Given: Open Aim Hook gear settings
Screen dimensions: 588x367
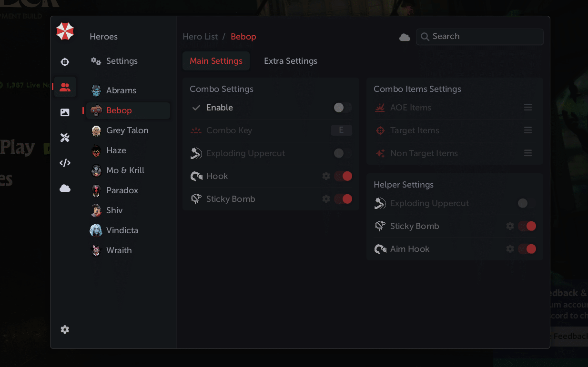Looking at the screenshot, I should coord(510,249).
